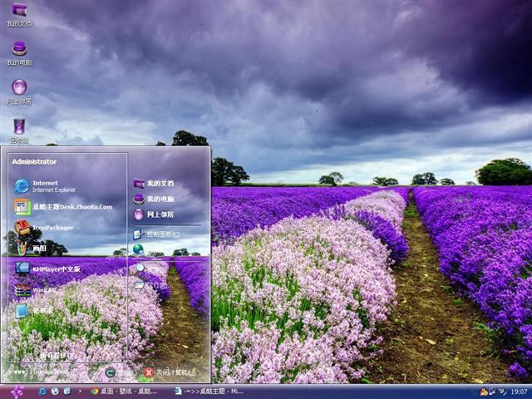The height and width of the screenshot is (399, 532).
Task: Switch to the 桌酷主题 - Mi... taskbar window
Action: (x=209, y=392)
